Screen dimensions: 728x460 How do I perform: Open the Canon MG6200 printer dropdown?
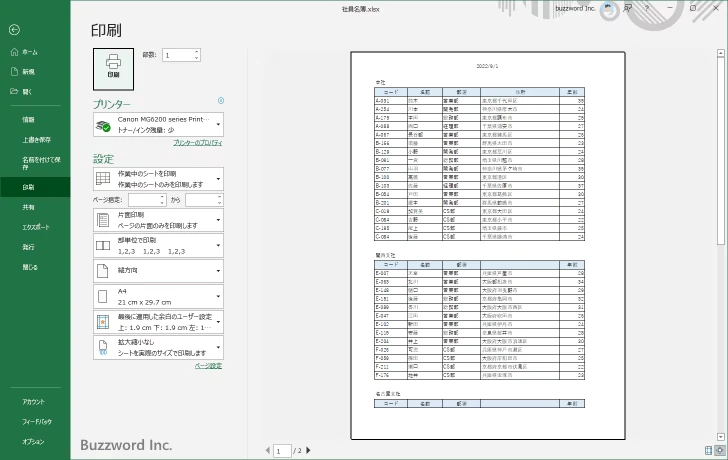point(158,124)
